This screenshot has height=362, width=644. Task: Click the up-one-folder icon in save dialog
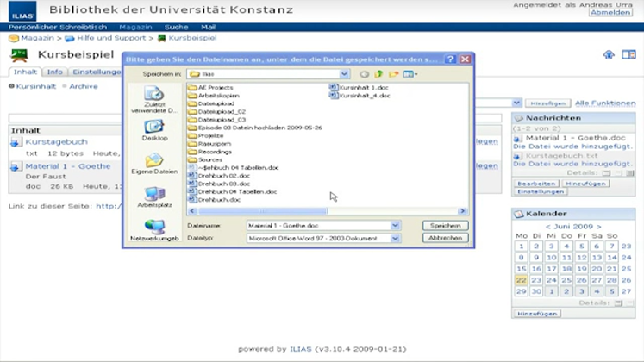point(378,74)
